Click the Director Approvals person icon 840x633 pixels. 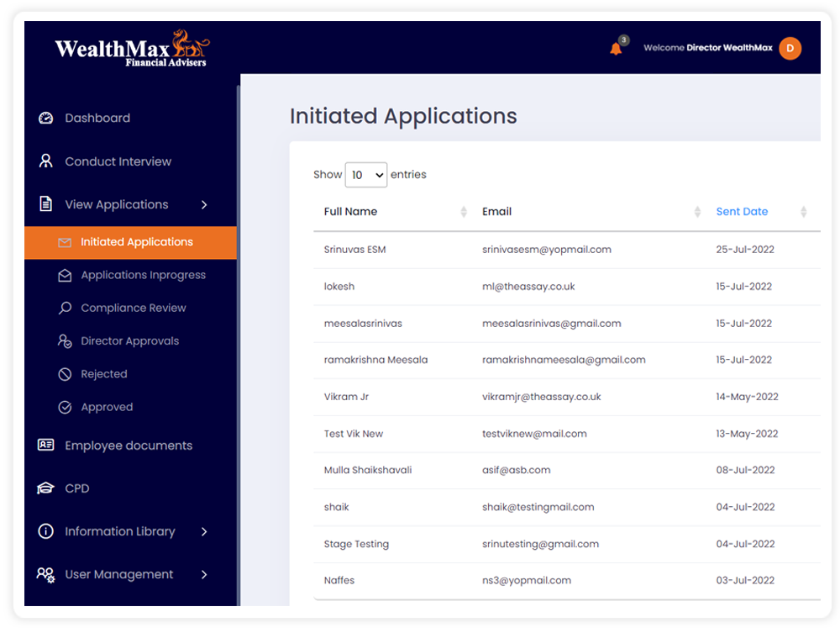click(65, 341)
